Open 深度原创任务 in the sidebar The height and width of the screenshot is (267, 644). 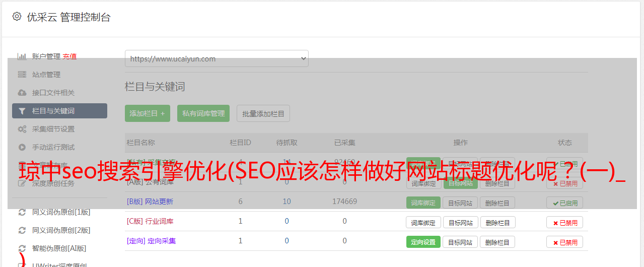point(53,183)
